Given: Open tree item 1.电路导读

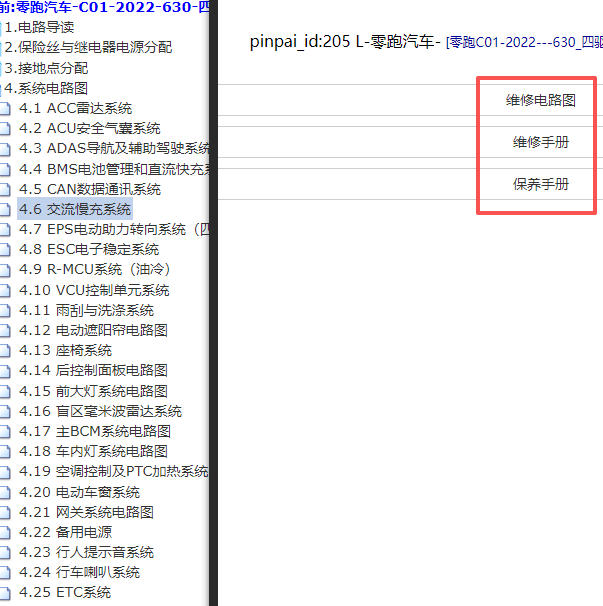Looking at the screenshot, I should 39,27.
